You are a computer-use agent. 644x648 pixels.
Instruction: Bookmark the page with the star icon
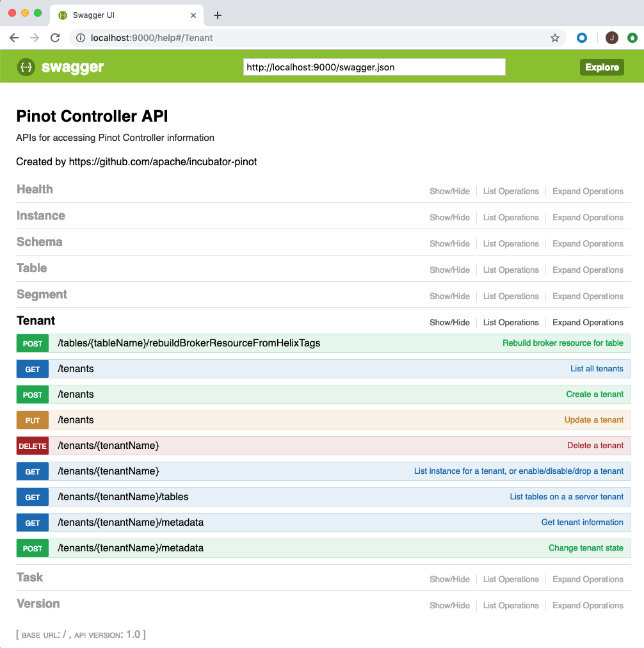pos(554,38)
